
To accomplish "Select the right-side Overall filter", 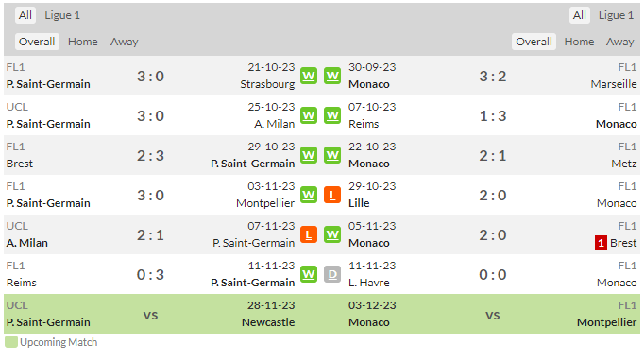I will point(534,42).
